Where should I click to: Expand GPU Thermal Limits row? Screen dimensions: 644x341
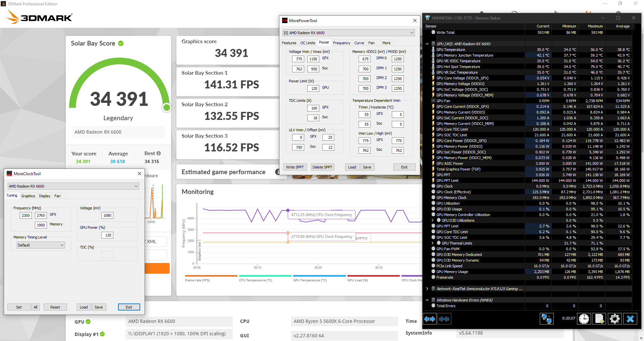tap(433, 243)
